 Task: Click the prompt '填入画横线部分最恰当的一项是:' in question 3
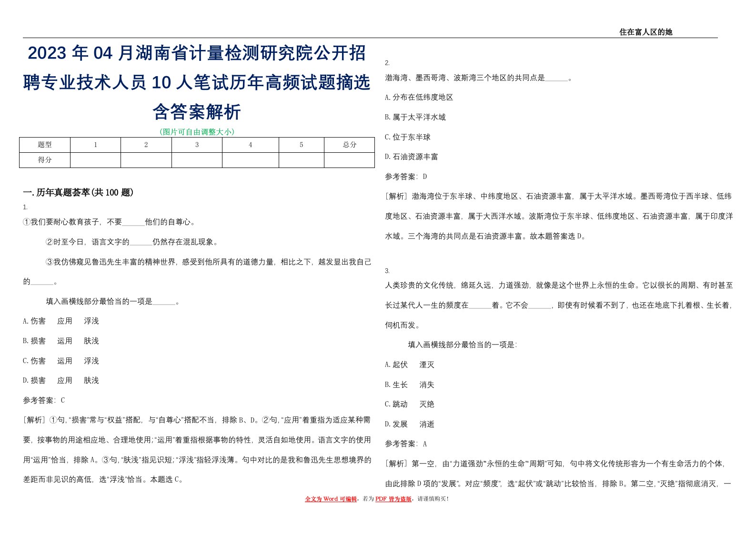pyautogui.click(x=462, y=345)
